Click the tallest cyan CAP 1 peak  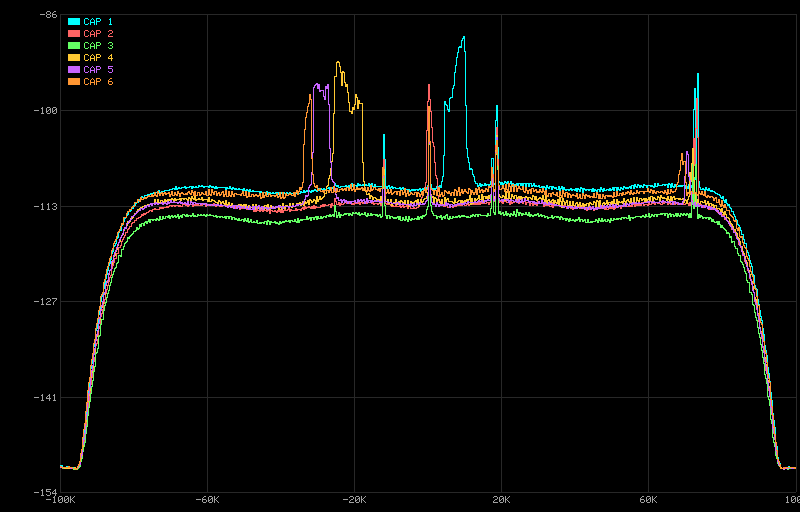click(463, 37)
